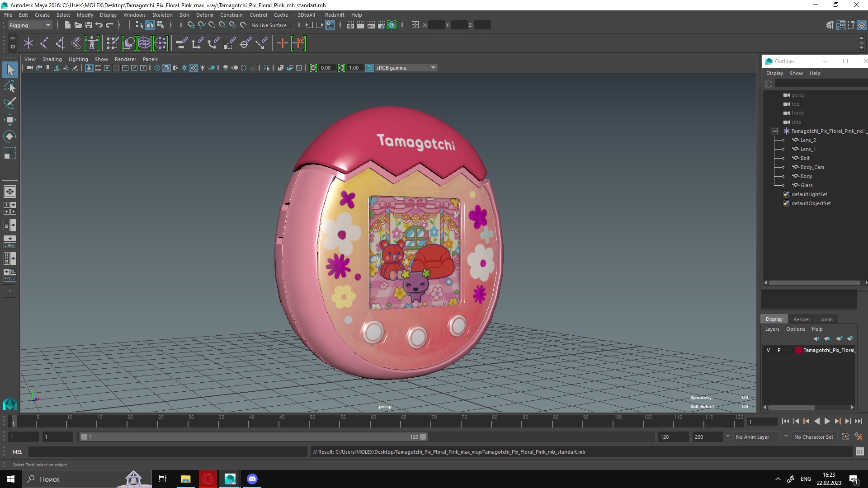Screen dimensions: 868x488
Task: Open File Explorer from the taskbar
Action: click(185, 479)
